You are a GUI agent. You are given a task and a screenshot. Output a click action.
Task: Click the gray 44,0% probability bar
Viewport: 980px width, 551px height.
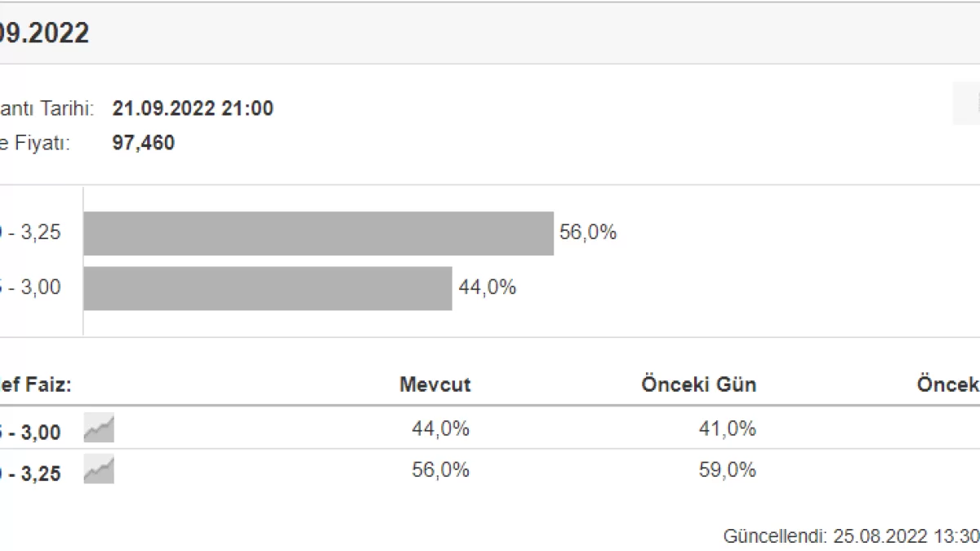[x=268, y=288]
